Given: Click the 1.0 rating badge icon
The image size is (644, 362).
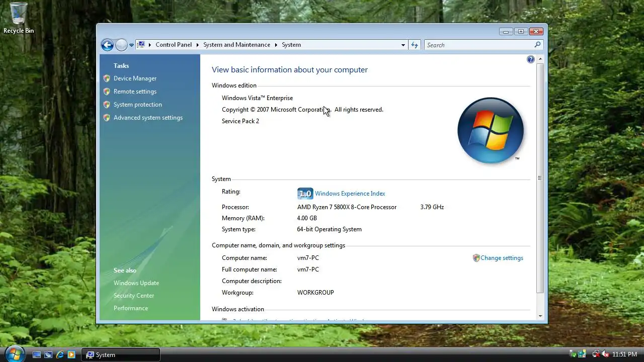Looking at the screenshot, I should pos(305,194).
